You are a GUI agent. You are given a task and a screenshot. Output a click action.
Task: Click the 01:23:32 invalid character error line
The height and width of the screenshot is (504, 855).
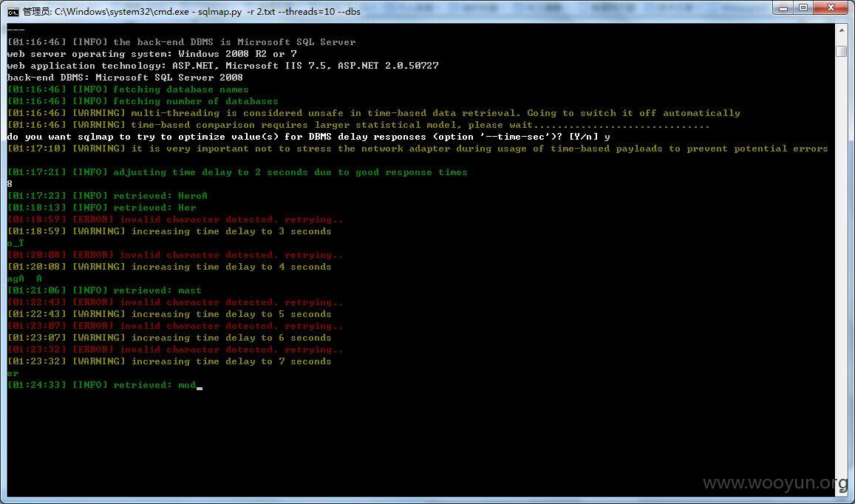176,350
